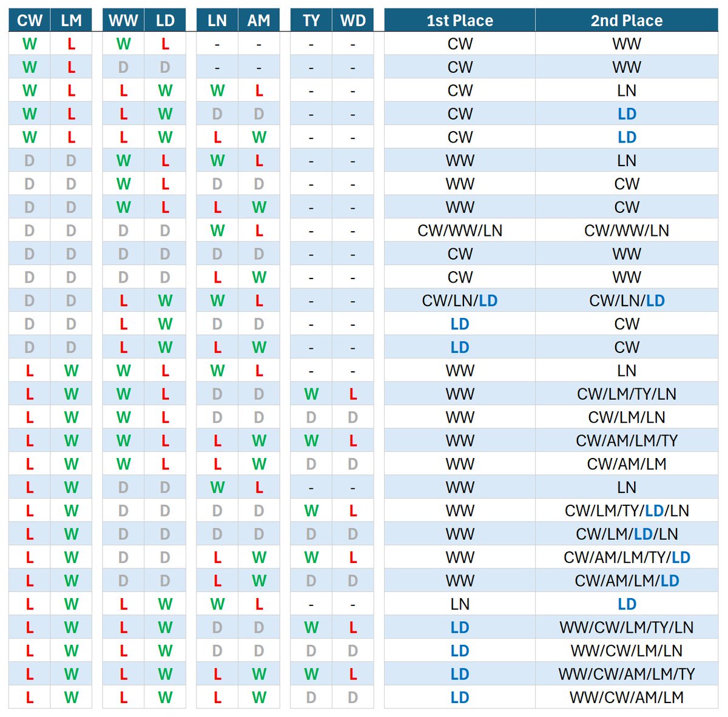The width and height of the screenshot is (728, 717).
Task: Click TY column W in the CW/LM/TY/LN row
Action: (x=311, y=394)
